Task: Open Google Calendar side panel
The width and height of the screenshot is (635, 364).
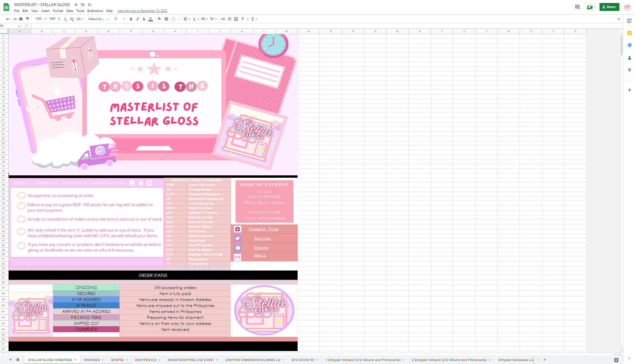Action: point(629,21)
